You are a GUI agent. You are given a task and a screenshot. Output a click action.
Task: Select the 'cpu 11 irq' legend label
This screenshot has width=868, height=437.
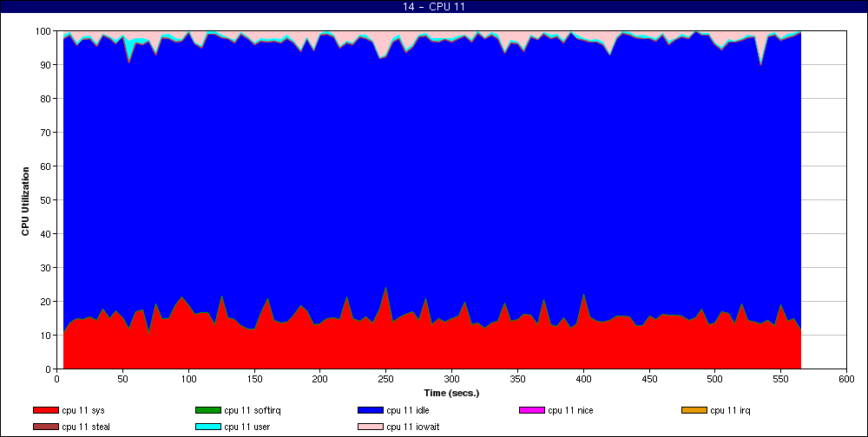730,410
